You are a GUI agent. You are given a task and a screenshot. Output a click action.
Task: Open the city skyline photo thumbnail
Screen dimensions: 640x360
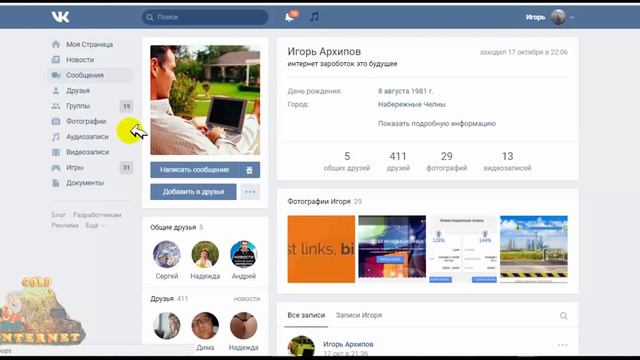[x=534, y=249]
